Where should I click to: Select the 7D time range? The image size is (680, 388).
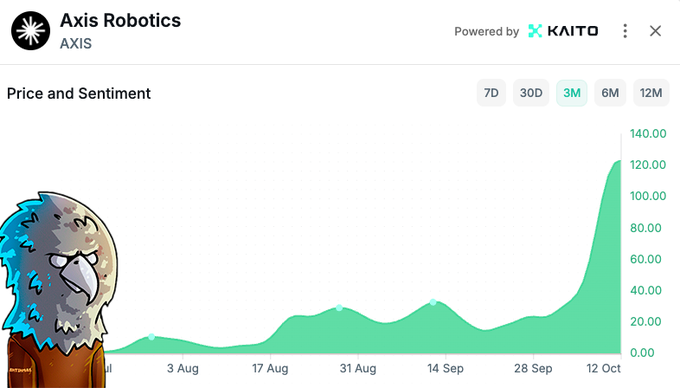point(491,93)
